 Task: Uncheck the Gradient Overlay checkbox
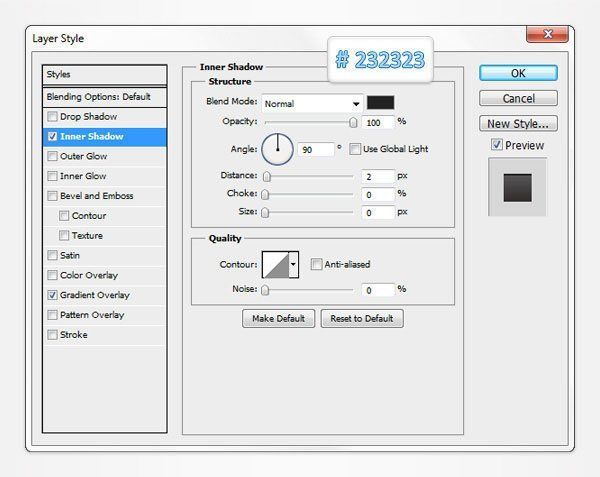tap(52, 295)
